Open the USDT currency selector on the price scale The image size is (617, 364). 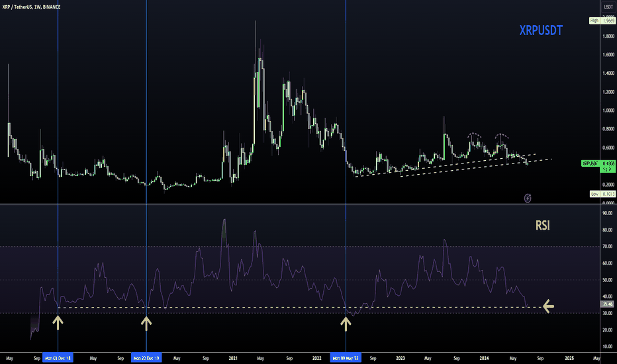coord(608,7)
